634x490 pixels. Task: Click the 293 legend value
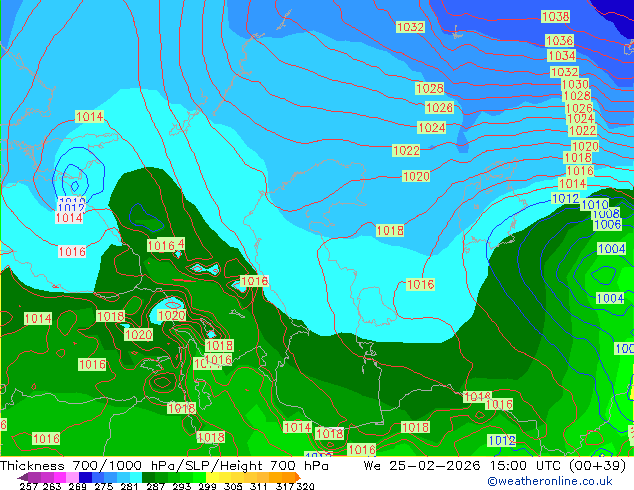(182, 486)
